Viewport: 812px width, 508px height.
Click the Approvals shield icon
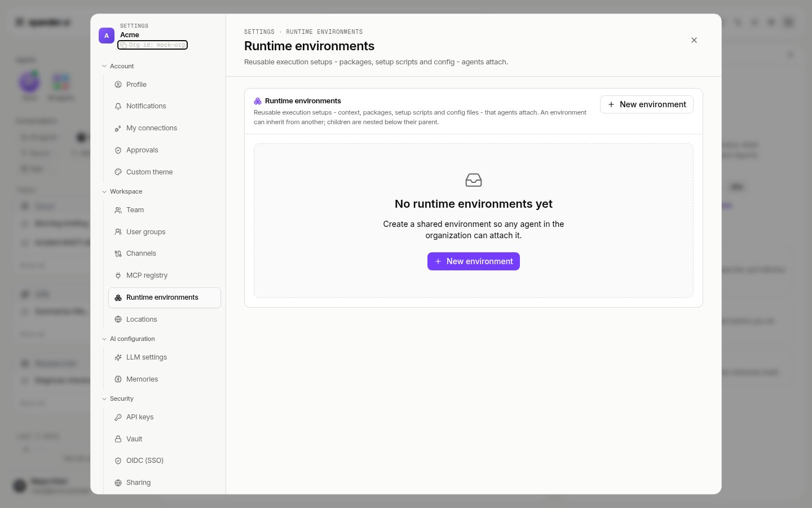click(x=118, y=150)
